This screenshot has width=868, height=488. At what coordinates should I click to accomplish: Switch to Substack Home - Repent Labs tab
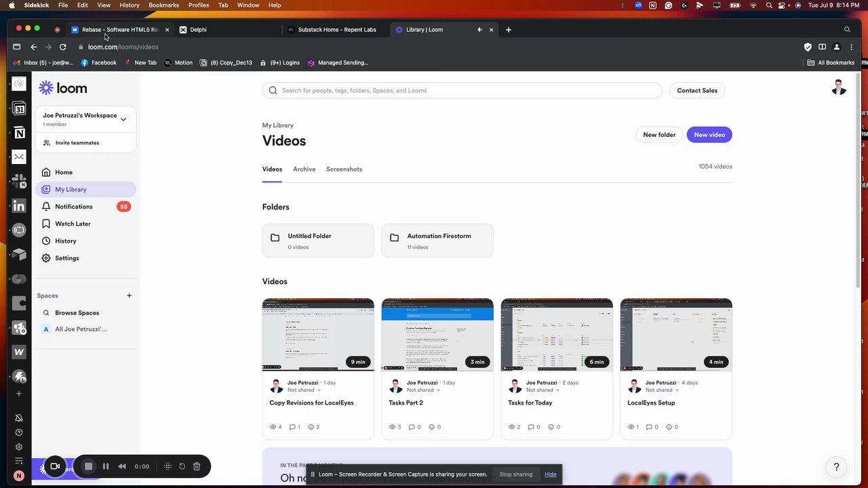336,29
